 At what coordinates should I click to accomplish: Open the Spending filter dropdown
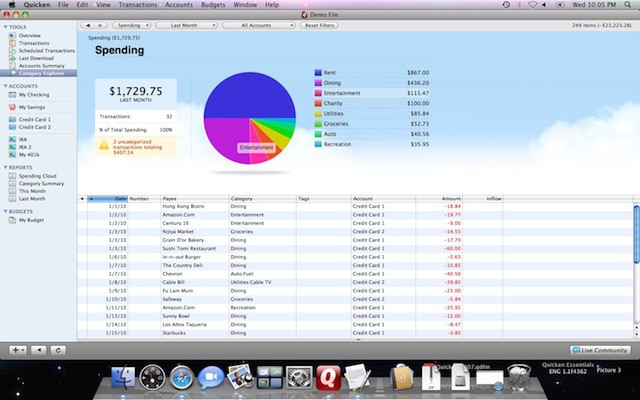click(x=131, y=25)
